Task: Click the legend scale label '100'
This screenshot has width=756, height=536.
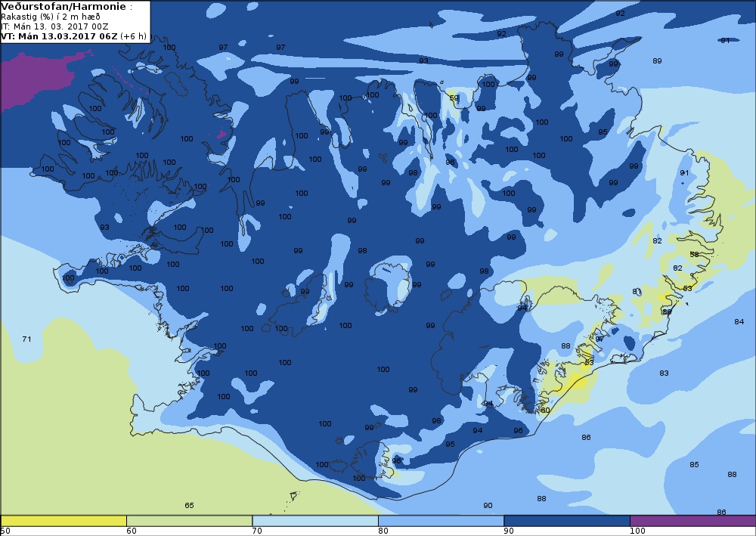Action: pos(637,531)
